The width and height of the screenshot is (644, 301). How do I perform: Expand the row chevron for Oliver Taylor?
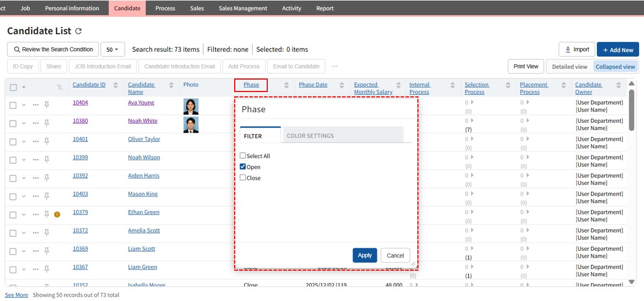click(x=24, y=141)
